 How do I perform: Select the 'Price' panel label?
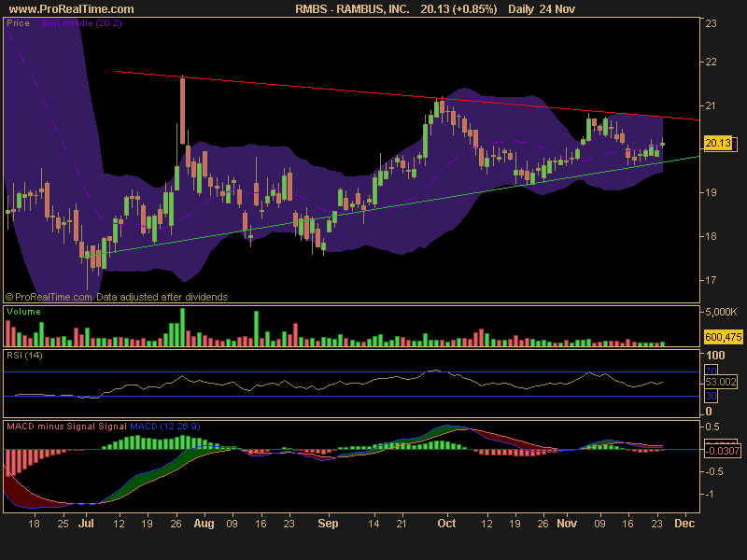pyautogui.click(x=18, y=22)
